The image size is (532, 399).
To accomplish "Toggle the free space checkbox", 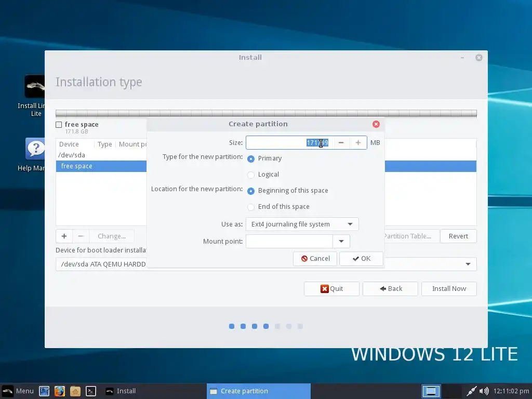I will 59,125.
